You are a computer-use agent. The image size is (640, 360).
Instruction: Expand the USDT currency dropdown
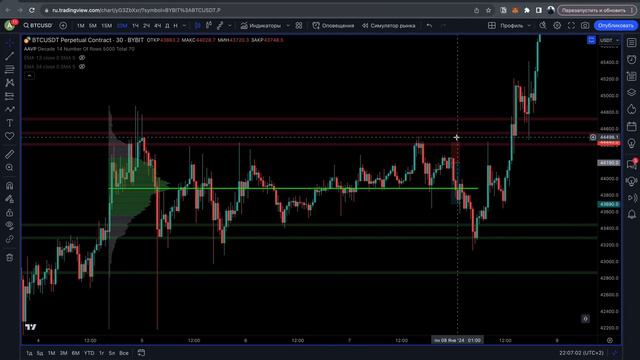[609, 40]
